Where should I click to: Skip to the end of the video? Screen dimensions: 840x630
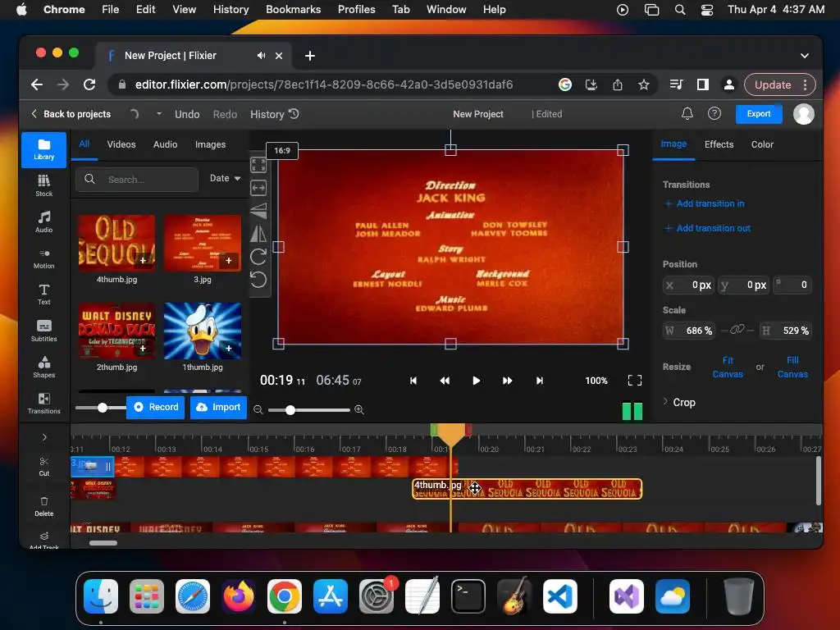(540, 381)
